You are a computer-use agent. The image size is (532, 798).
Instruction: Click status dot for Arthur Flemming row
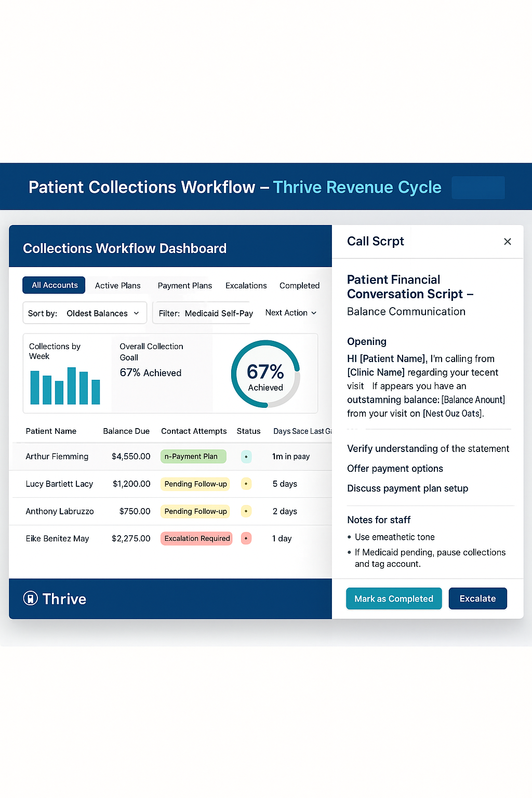tap(246, 457)
